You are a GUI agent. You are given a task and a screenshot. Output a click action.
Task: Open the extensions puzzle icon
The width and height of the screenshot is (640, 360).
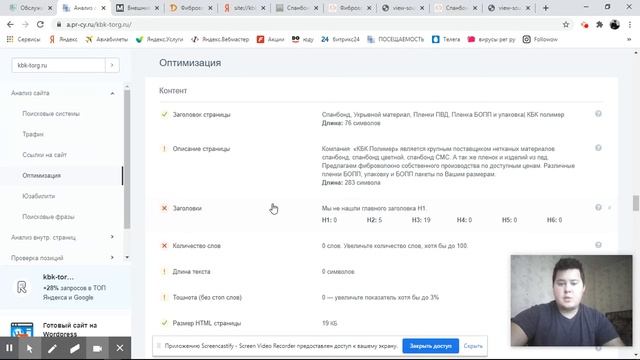tap(599, 24)
